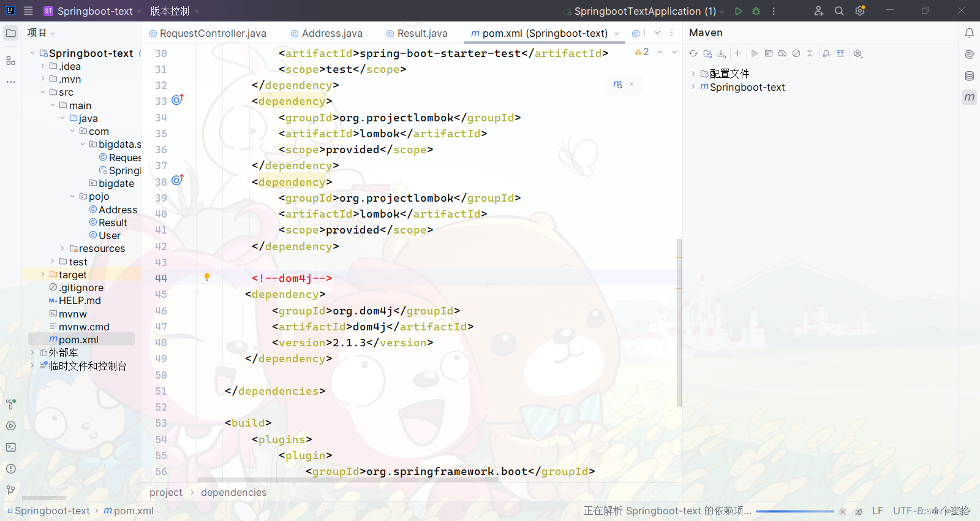This screenshot has height=521, width=980.
Task: Expand Springboot-text in Maven panel
Action: 693,87
